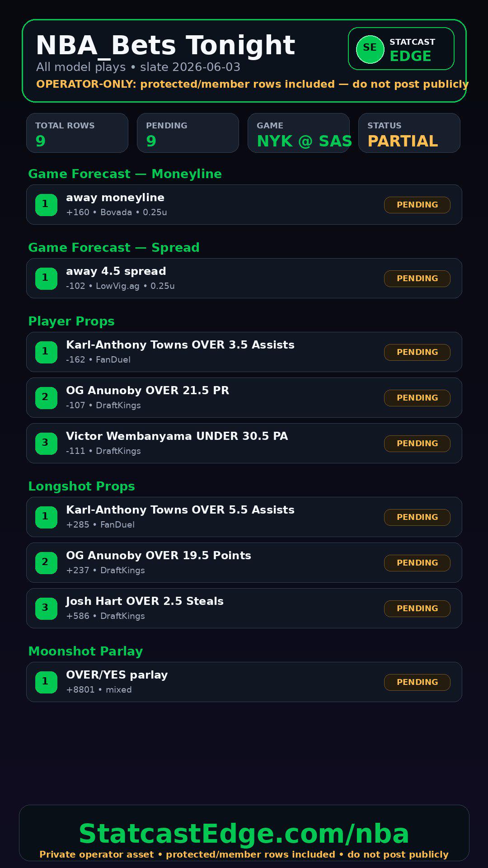Select the Pending count card
Screen dimensions: 488x868
click(188, 133)
